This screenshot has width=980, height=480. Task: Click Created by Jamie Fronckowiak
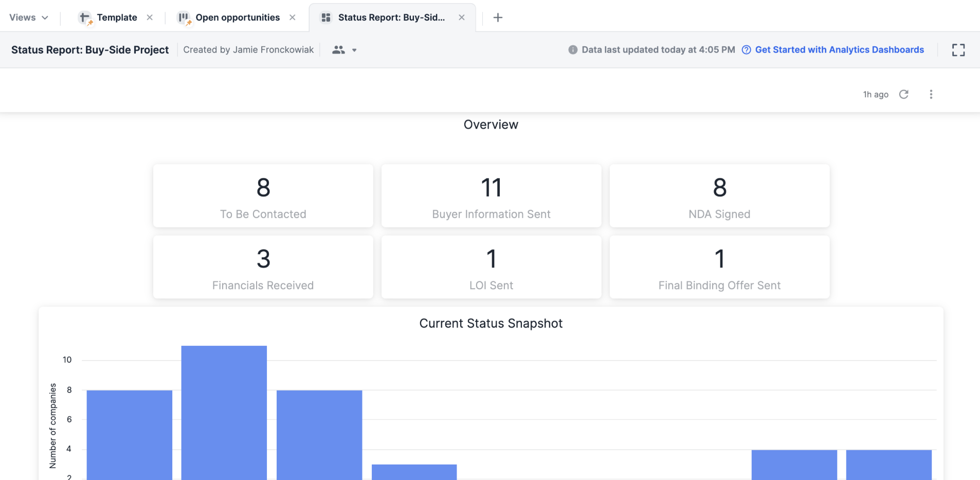[248, 49]
